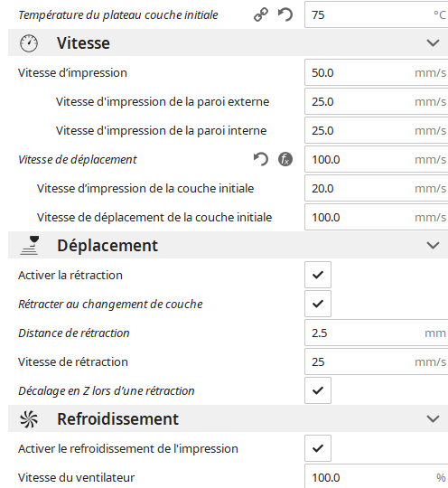Disable Activer le refroidissement de l'impression
The width and height of the screenshot is (448, 488).
pos(318,448)
